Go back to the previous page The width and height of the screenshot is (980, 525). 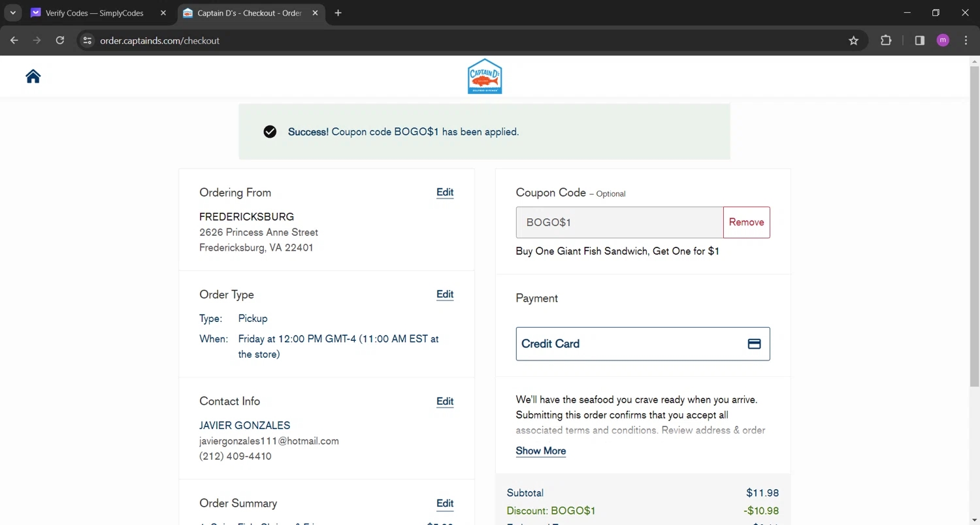[14, 40]
